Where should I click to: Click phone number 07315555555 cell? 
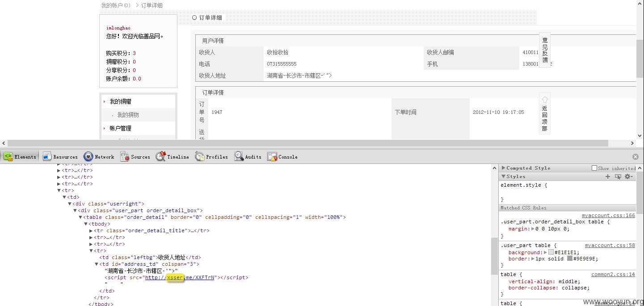point(282,64)
